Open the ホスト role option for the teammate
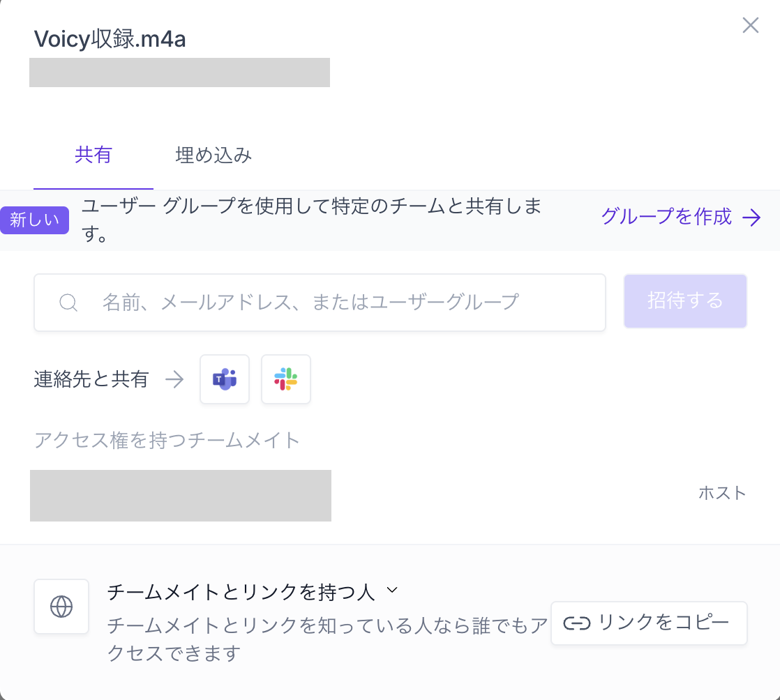780x700 pixels. (723, 493)
